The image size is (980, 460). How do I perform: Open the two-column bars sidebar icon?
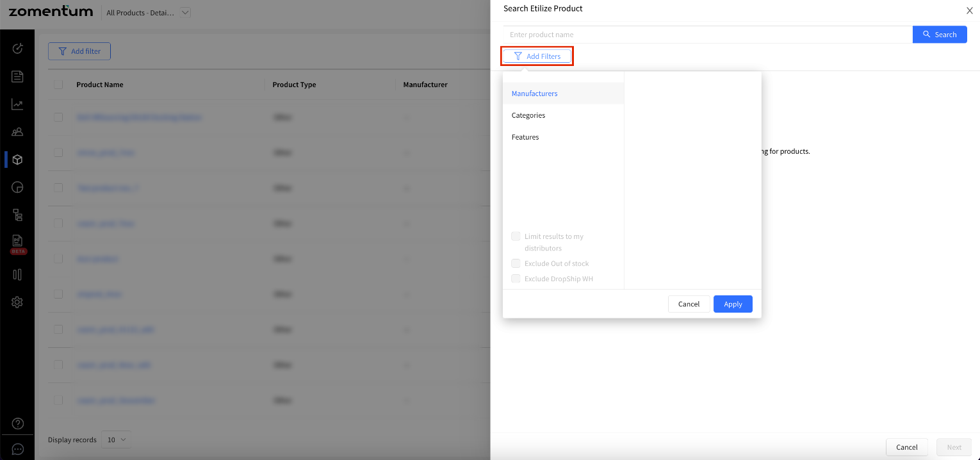(17, 274)
